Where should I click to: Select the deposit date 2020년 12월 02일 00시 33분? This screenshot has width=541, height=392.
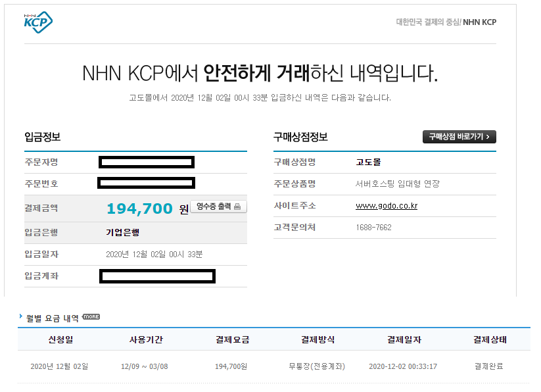154,255
